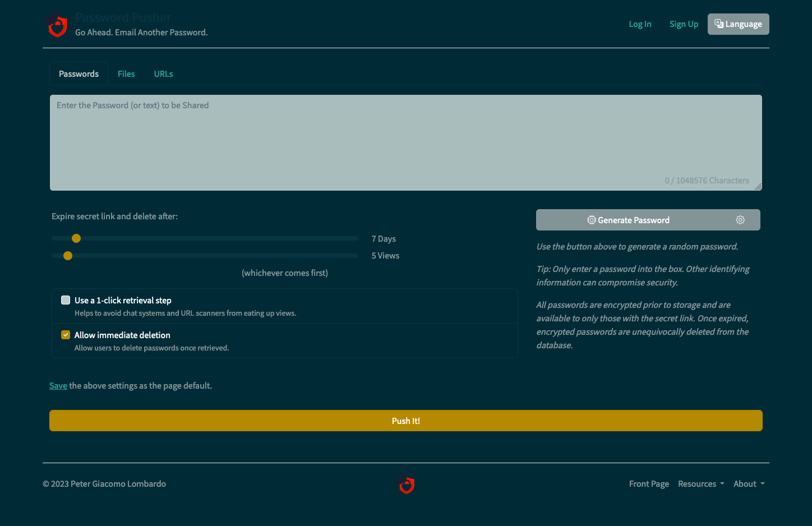This screenshot has height=526, width=812.
Task: Open the Log In page
Action: 640,24
